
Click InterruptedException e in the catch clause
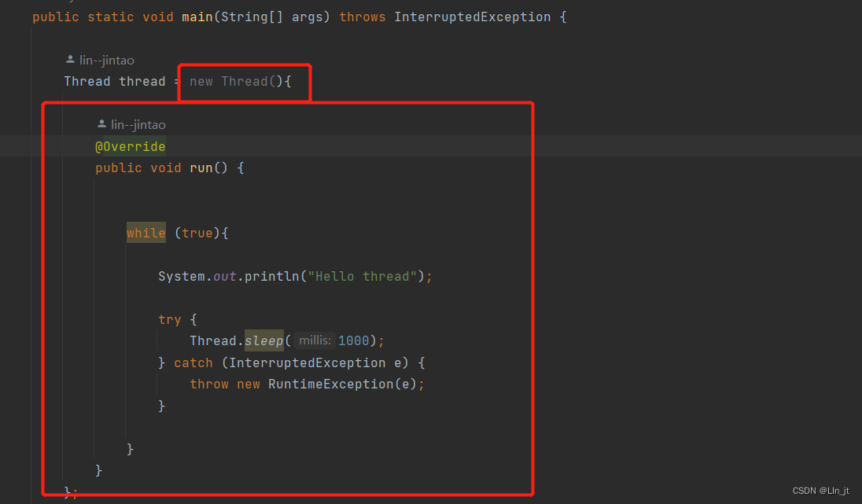(315, 362)
